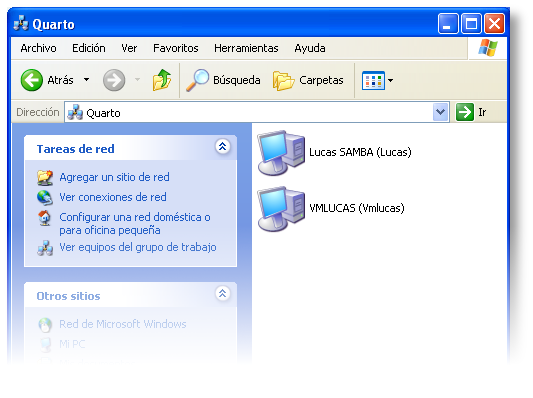The height and width of the screenshot is (398, 533).
Task: Click the Tareas de red header title
Action: click(75, 149)
